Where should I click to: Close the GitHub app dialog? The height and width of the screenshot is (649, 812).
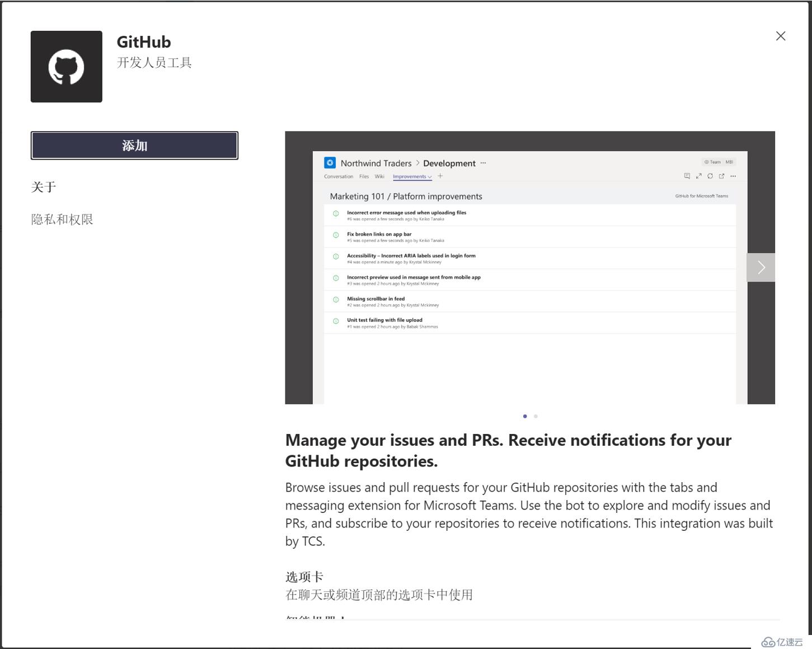coord(781,36)
